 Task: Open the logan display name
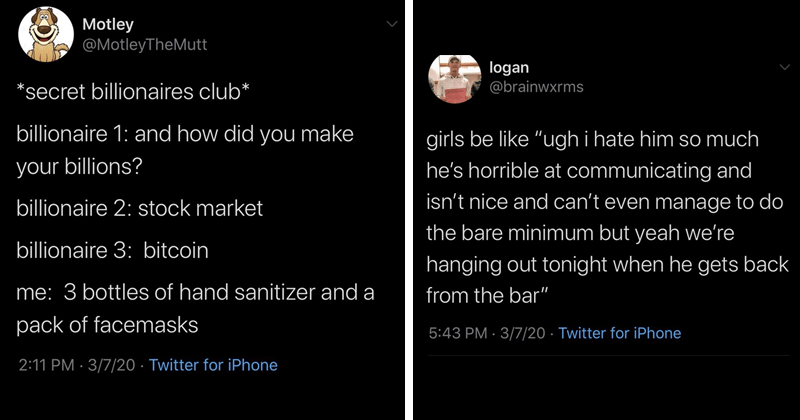tap(509, 67)
